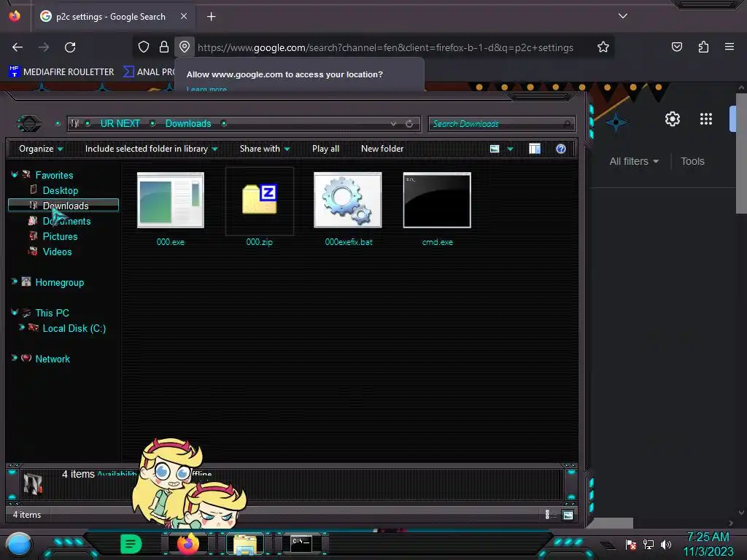Switch to large icons view in the status bar
Viewport: 747px width, 560px height.
click(568, 515)
